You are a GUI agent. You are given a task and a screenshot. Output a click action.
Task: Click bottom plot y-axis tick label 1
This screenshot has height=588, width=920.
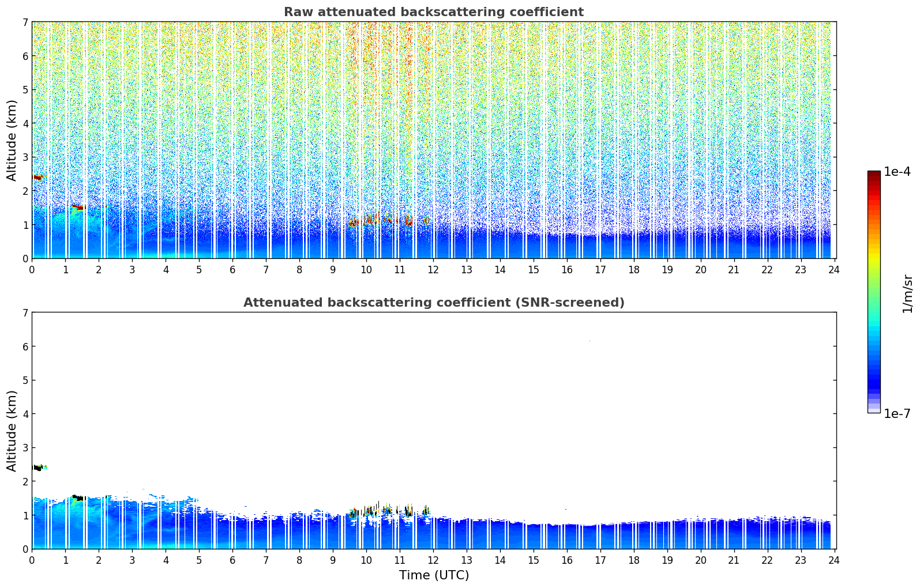[25, 515]
